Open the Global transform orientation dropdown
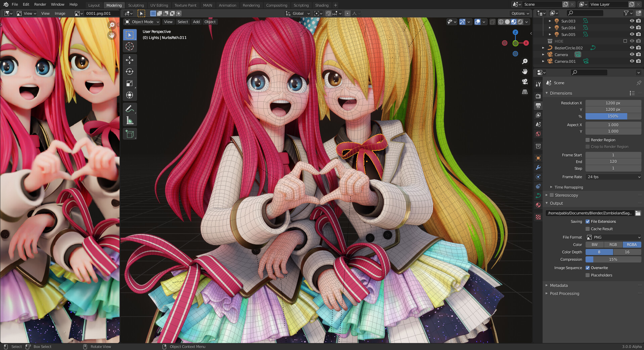 [297, 13]
